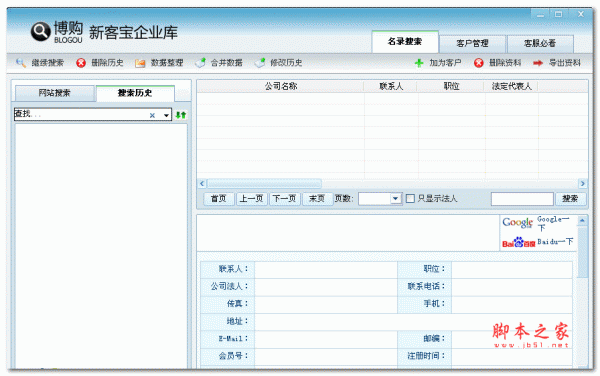600x376 pixels.
Task: Select the 搜索历史 tab
Action: pos(135,93)
